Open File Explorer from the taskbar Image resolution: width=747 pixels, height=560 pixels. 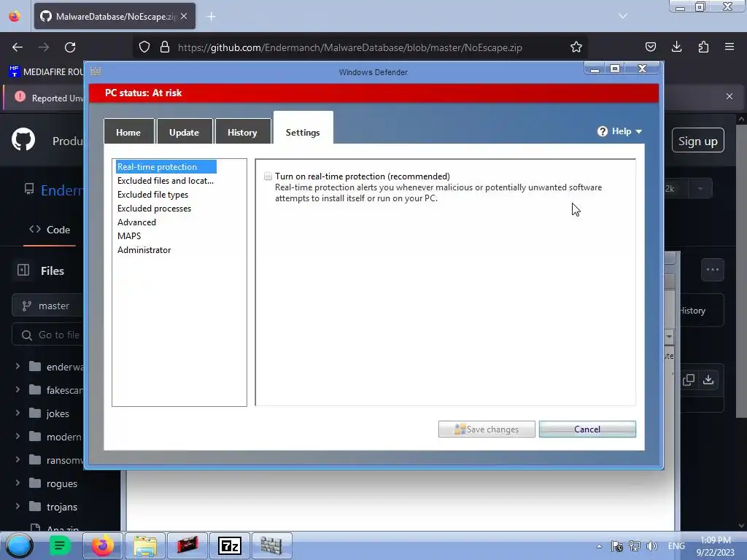(145, 545)
